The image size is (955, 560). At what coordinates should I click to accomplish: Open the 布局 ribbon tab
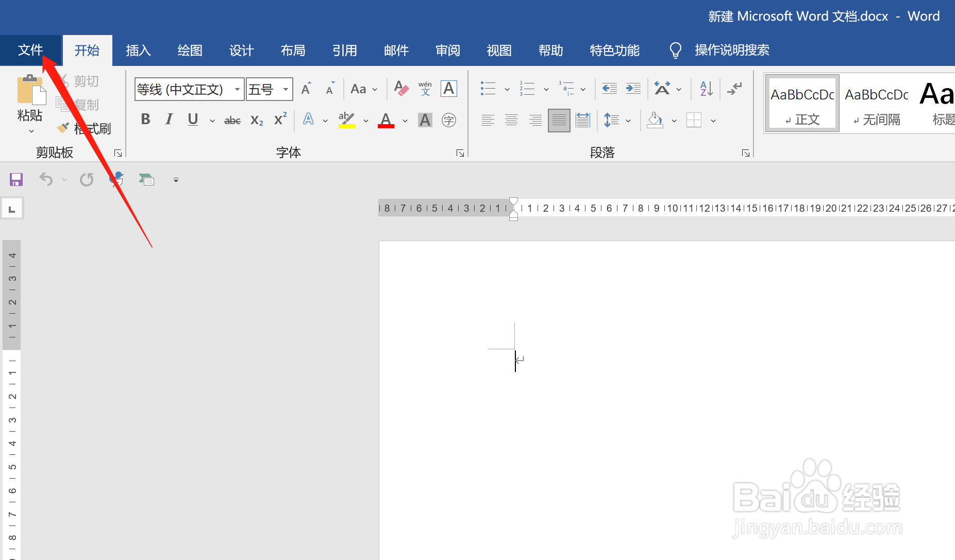[x=293, y=50]
